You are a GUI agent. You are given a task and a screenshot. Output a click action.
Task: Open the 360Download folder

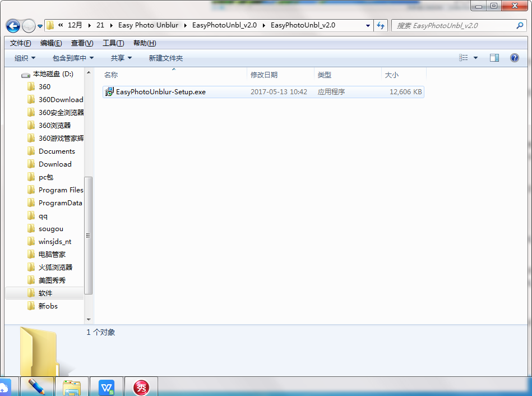point(55,99)
